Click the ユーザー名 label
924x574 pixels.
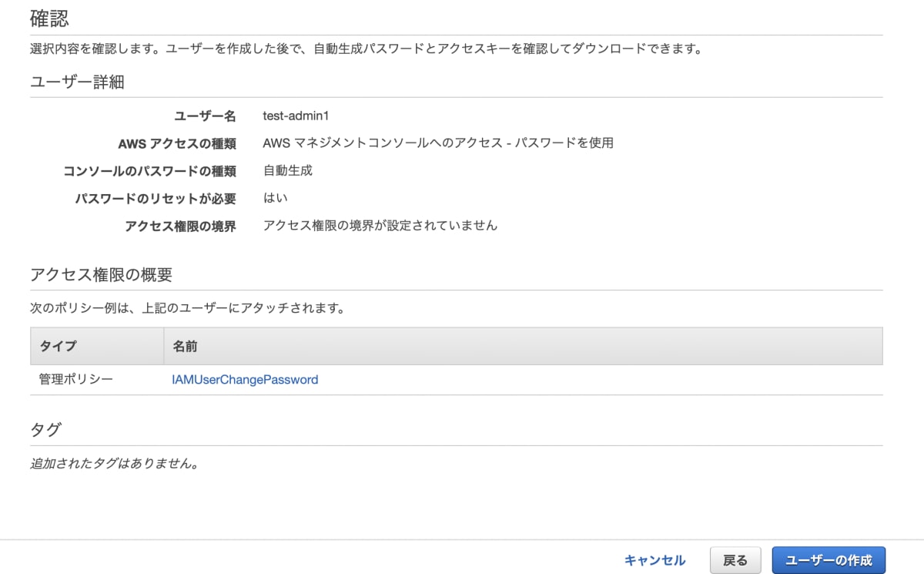coord(206,116)
